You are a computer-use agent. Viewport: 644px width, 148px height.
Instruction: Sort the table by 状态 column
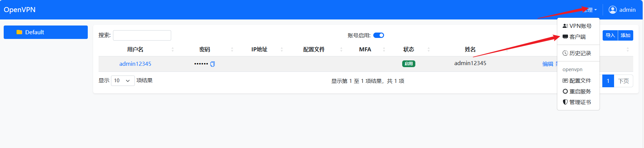(409, 49)
